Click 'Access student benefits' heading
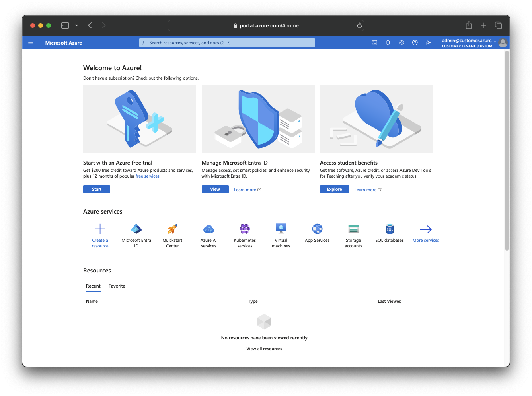This screenshot has height=396, width=532. pyautogui.click(x=349, y=163)
